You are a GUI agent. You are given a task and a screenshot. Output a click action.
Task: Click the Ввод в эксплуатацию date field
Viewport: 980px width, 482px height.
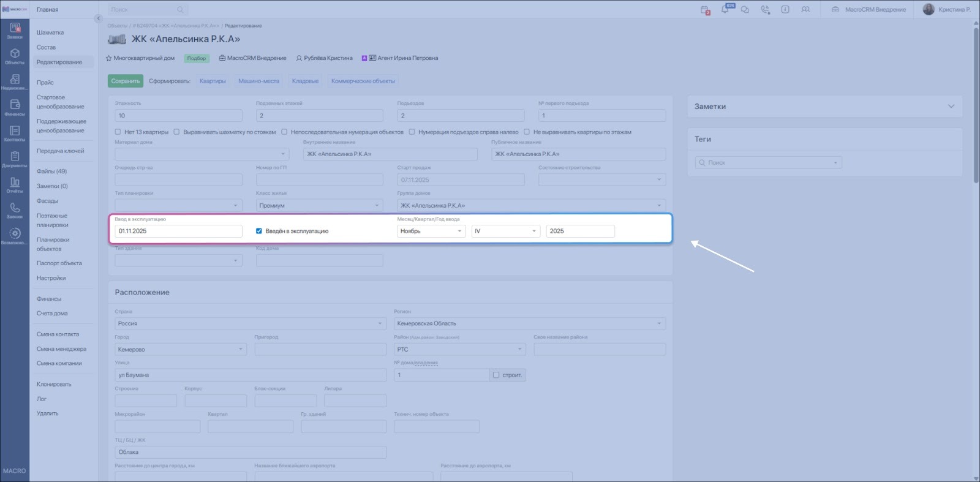(x=178, y=231)
